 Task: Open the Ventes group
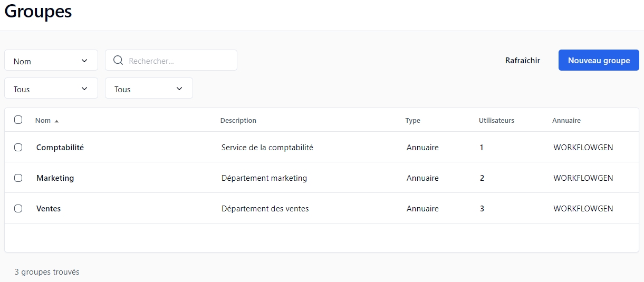49,209
